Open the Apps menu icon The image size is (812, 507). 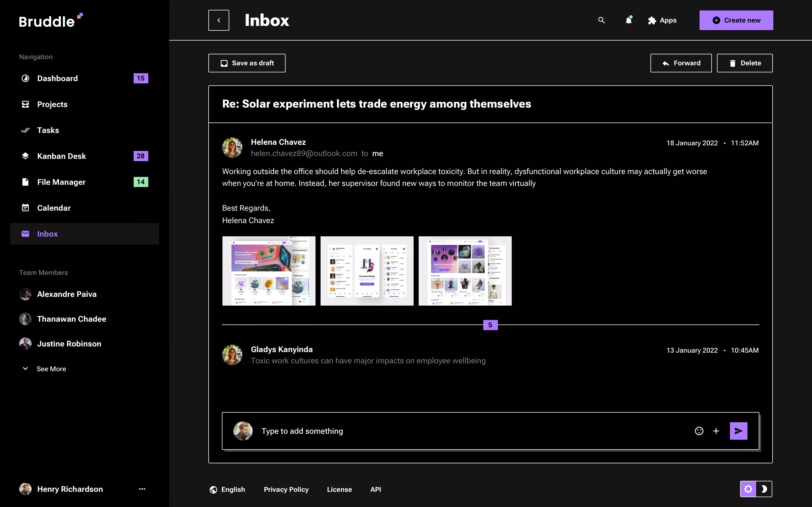click(652, 20)
